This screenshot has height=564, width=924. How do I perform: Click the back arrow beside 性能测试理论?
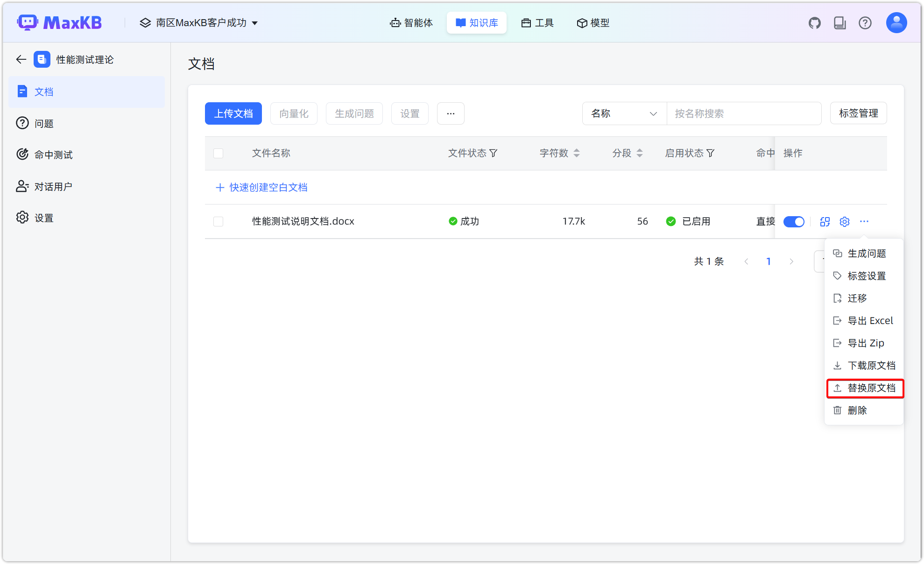click(21, 59)
